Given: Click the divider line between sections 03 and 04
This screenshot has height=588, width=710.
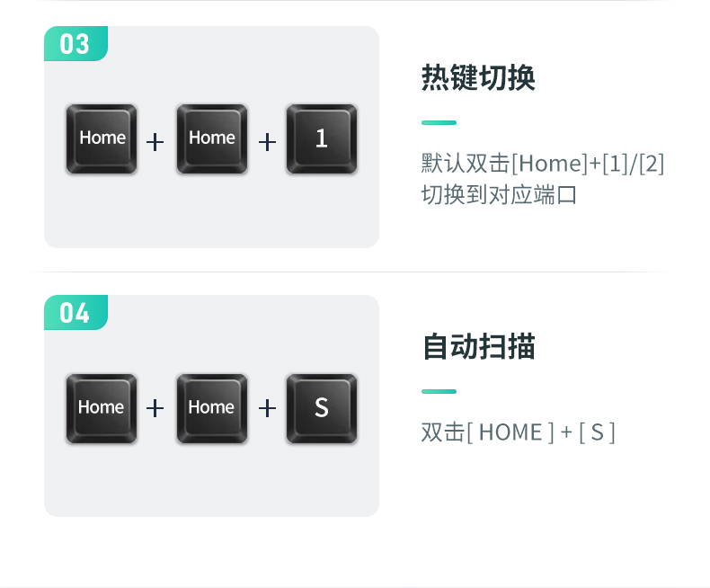Looking at the screenshot, I should pyautogui.click(x=349, y=272).
